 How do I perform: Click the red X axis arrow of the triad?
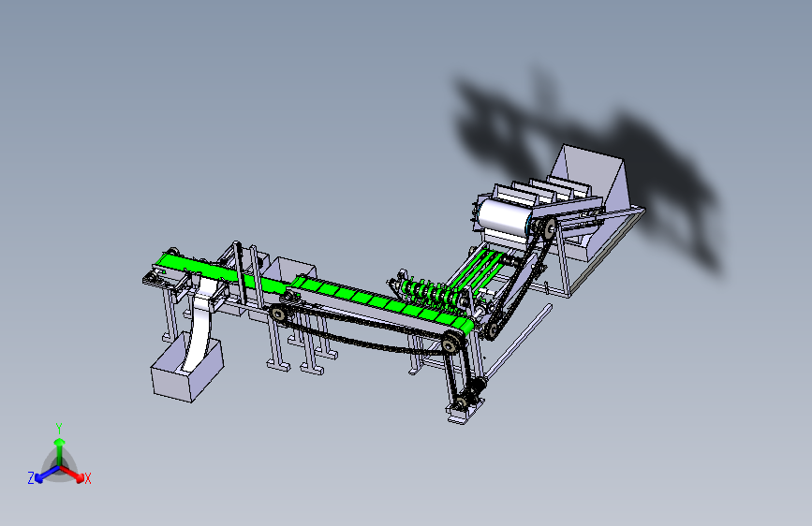pyautogui.click(x=72, y=474)
